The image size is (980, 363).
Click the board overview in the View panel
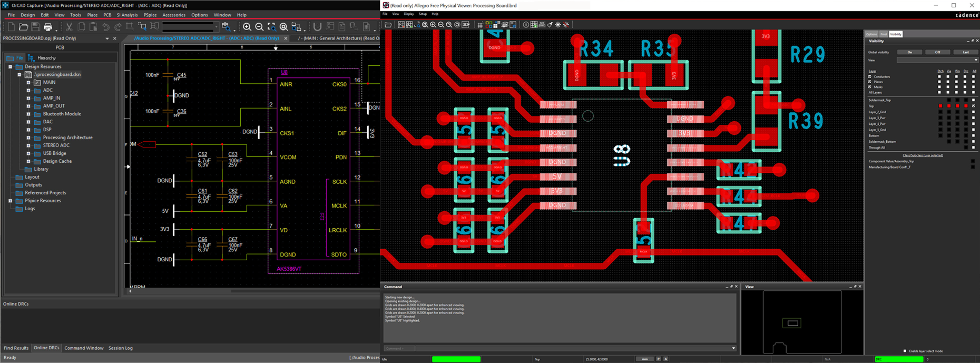tap(802, 322)
